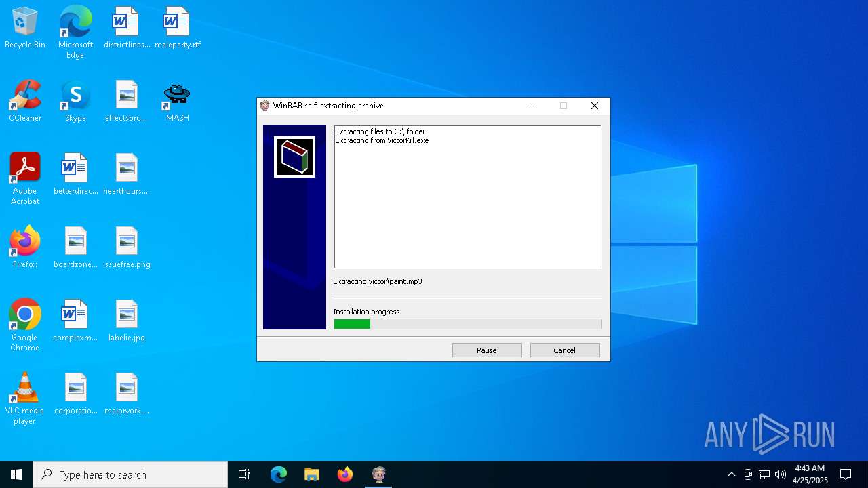Close the WinRAR self-extracting archive window
The height and width of the screenshot is (488, 868).
click(x=595, y=106)
